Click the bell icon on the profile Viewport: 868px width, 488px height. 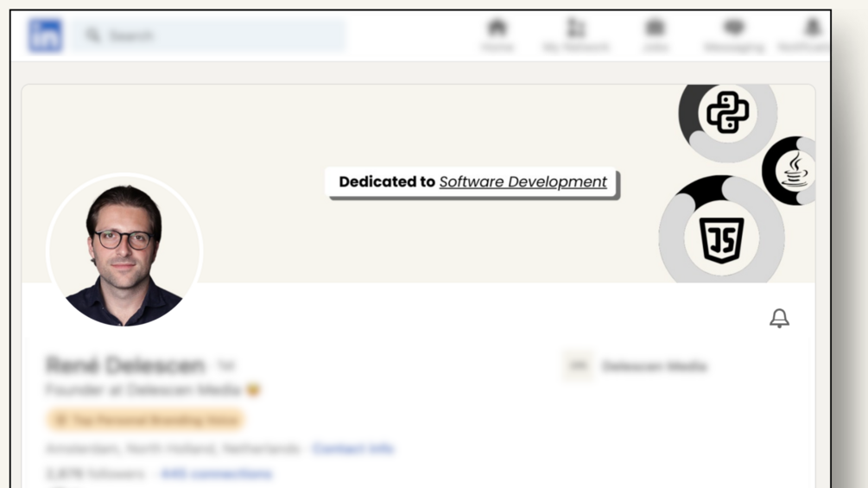[x=779, y=318]
